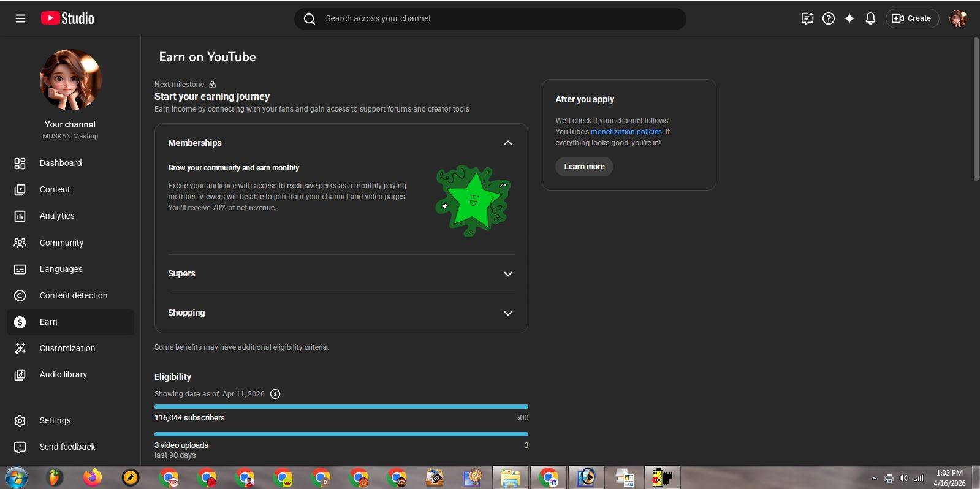Click the subscribers progress bar
Image resolution: width=980 pixels, height=489 pixels.
coord(341,406)
